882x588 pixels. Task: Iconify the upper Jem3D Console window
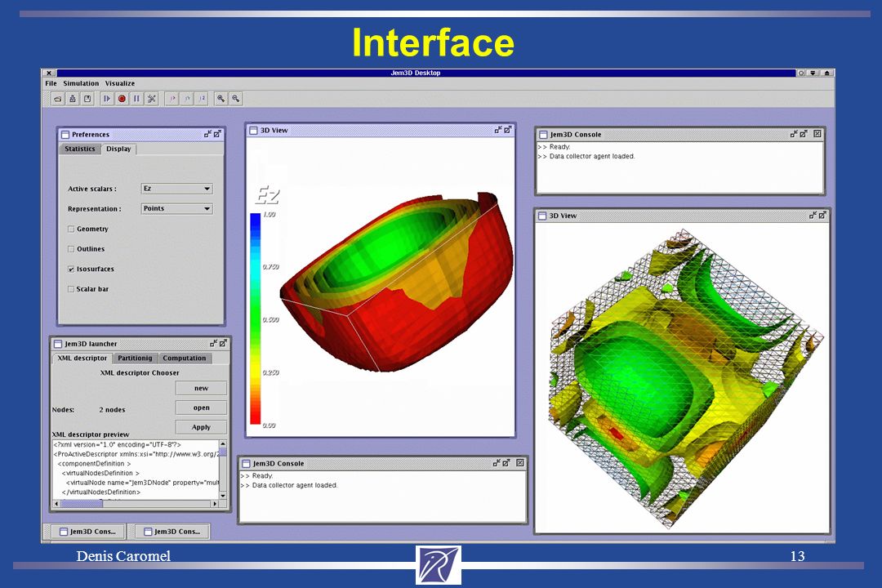coord(794,134)
